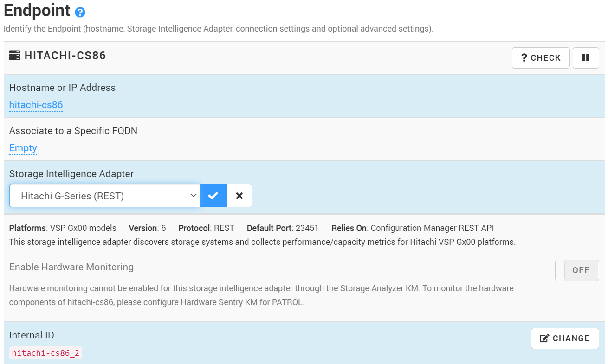This screenshot has width=608, height=364.
Task: Open the Storage Intelligence Adapter dropdown
Action: click(104, 195)
